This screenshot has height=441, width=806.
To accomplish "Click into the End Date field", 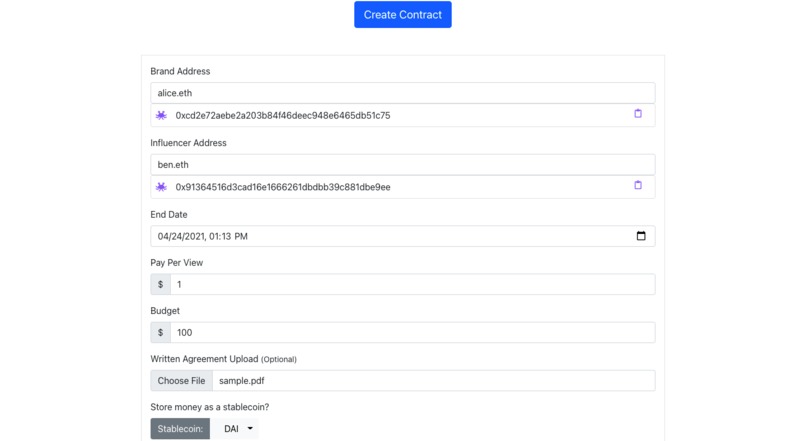I will click(x=402, y=236).
